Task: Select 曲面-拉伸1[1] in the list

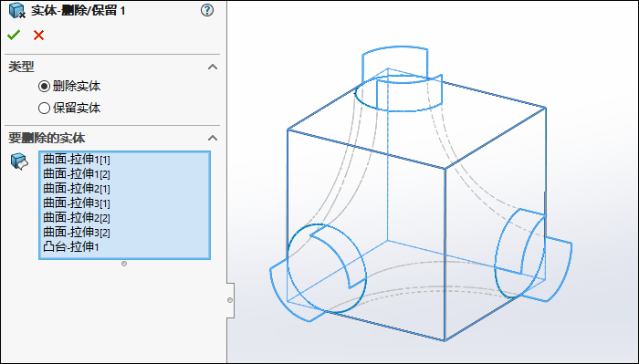Action: tap(77, 160)
